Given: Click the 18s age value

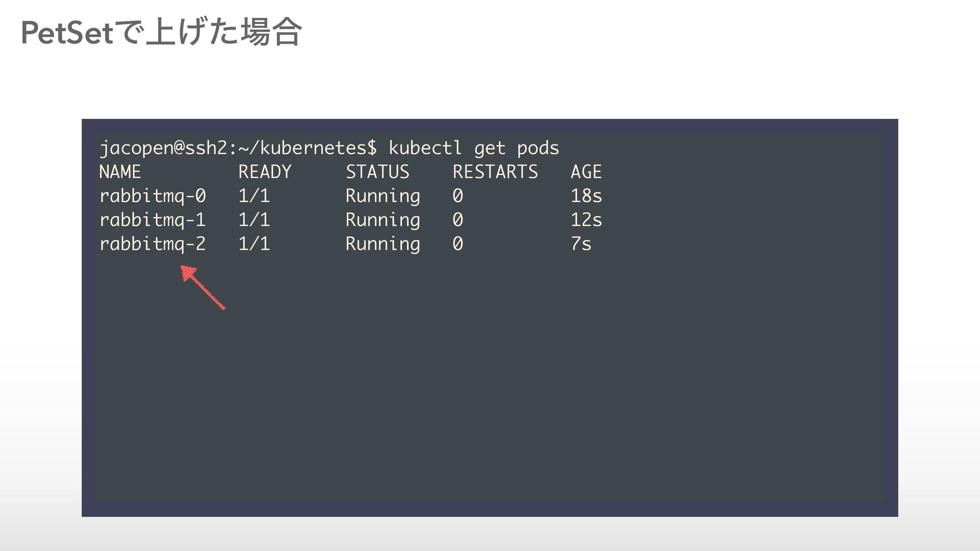Looking at the screenshot, I should (x=586, y=196).
